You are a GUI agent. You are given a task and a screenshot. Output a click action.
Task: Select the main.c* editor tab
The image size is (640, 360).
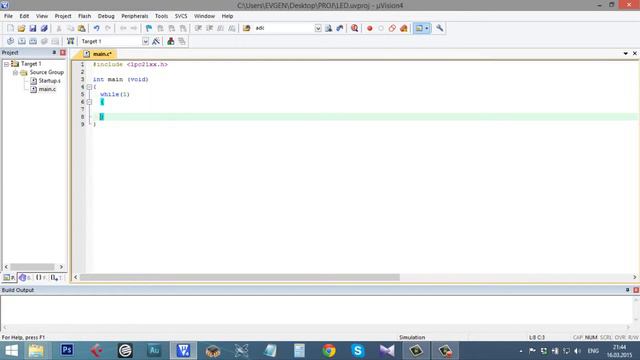click(x=98, y=54)
